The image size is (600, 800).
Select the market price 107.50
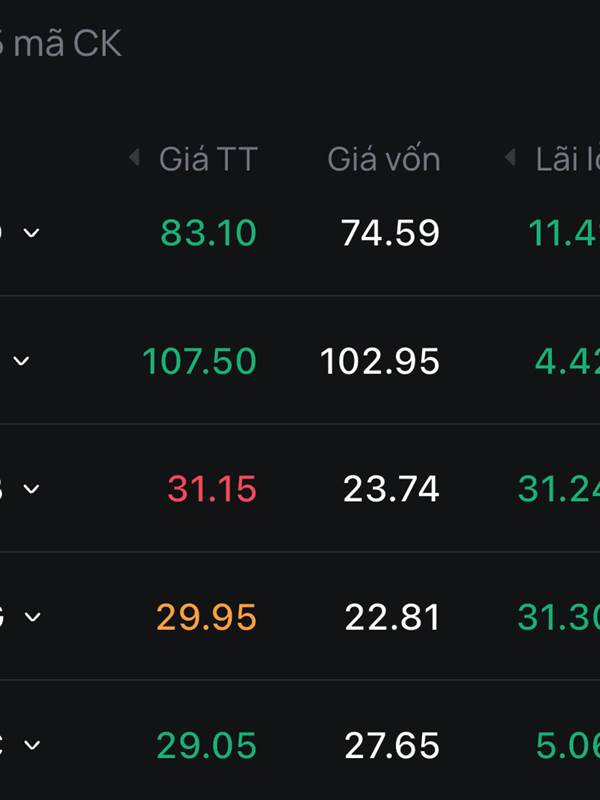(199, 361)
